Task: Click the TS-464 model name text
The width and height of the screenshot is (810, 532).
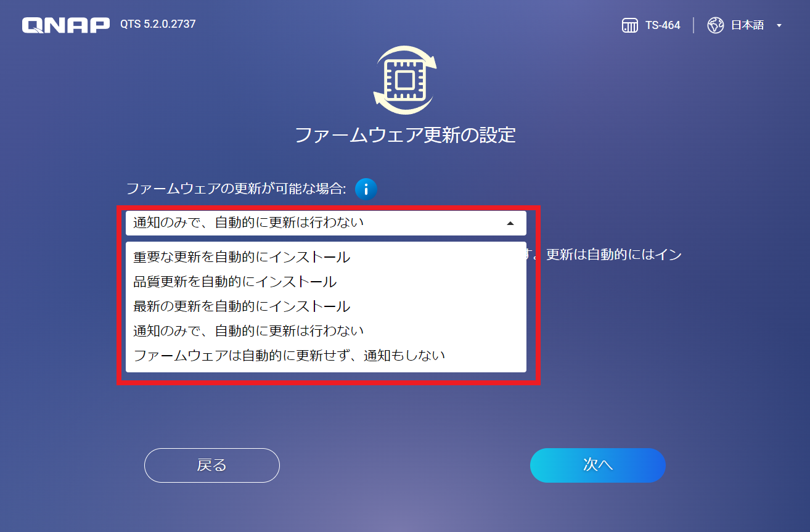Action: (x=663, y=25)
